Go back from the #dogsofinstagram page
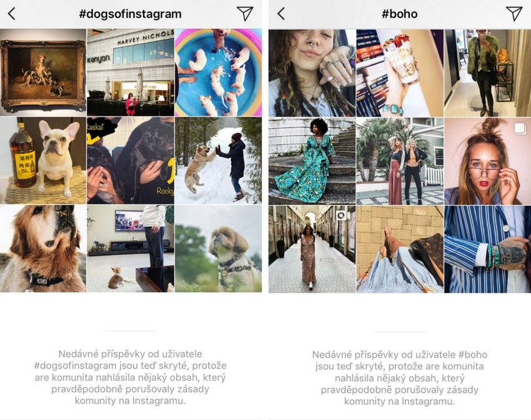The width and height of the screenshot is (531, 420). 11,14
